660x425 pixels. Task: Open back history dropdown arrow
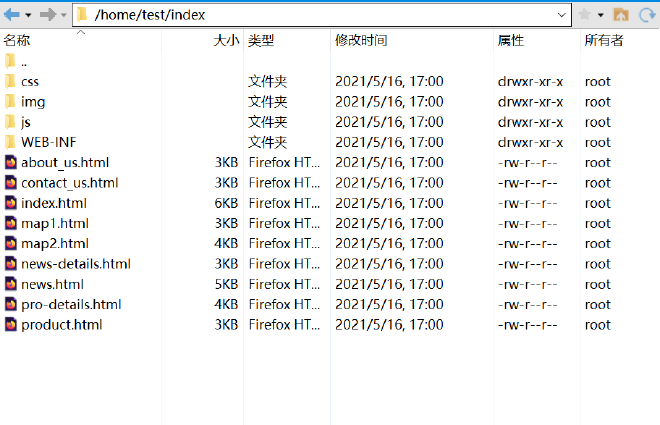click(28, 16)
